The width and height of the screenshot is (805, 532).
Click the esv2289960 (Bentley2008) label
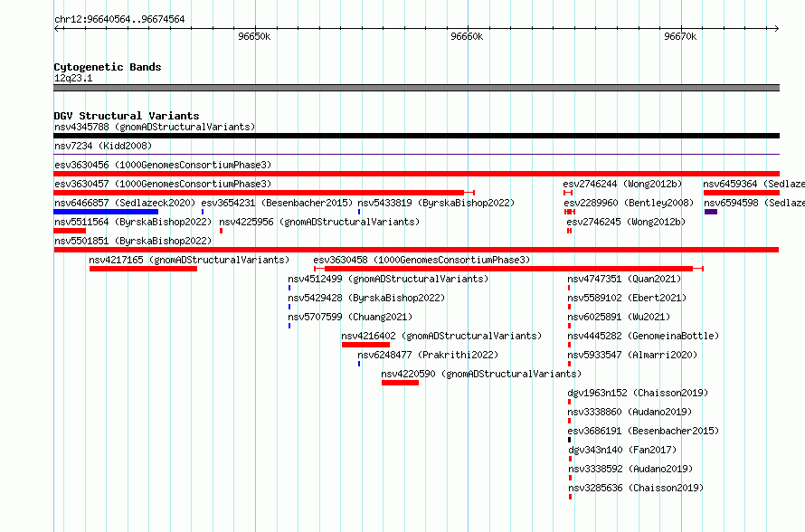point(629,203)
